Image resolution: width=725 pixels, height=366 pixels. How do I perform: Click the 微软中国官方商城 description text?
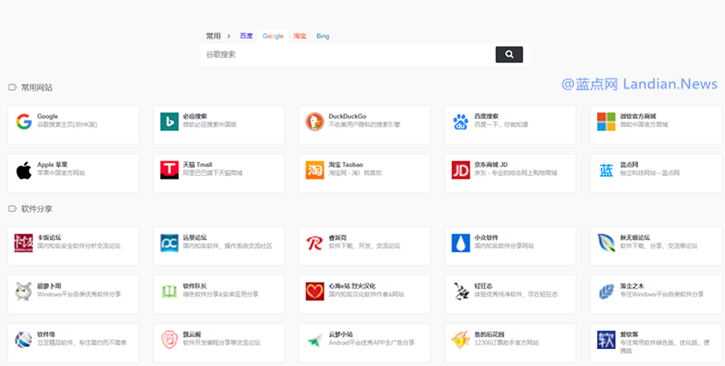(644, 125)
